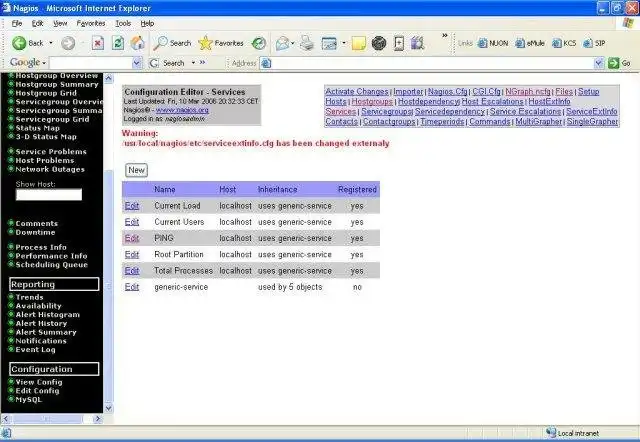The height and width of the screenshot is (442, 640).
Task: Open the Google logo menu dropdown
Action: coord(44,63)
